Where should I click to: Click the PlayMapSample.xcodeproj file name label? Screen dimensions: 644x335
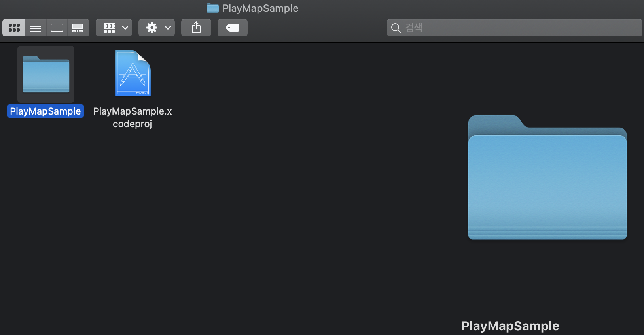tap(133, 117)
